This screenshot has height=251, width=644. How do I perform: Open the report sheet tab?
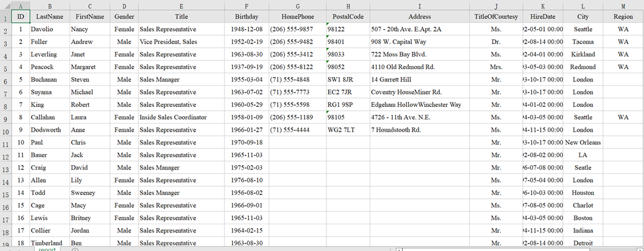click(47, 249)
